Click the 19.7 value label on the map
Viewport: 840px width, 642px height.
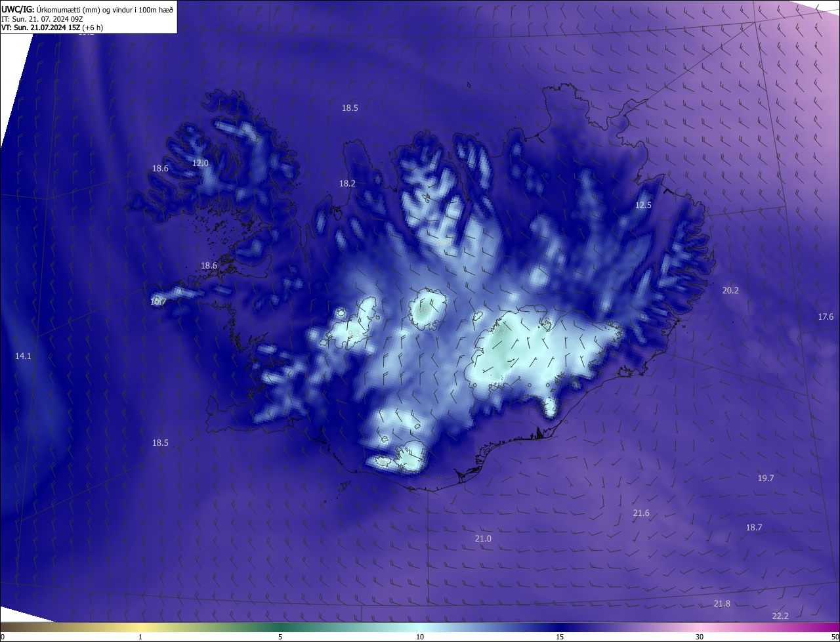766,479
